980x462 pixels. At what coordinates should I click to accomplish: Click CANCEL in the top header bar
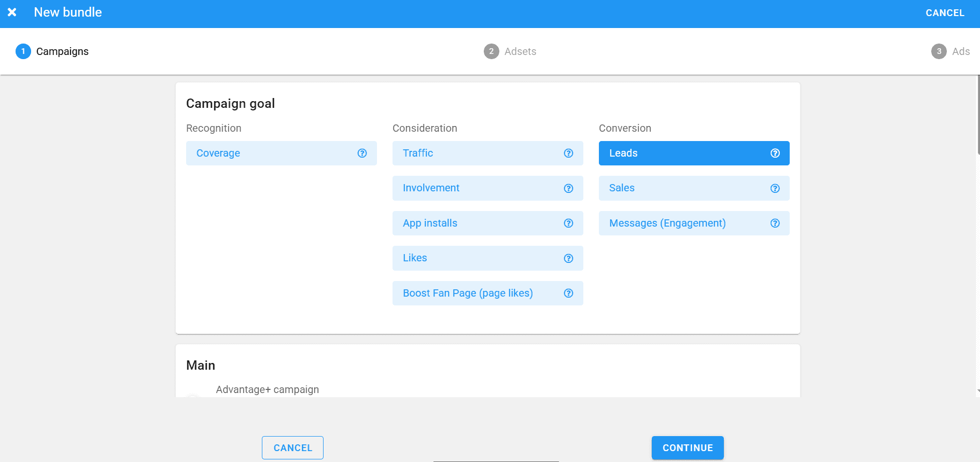click(x=945, y=13)
